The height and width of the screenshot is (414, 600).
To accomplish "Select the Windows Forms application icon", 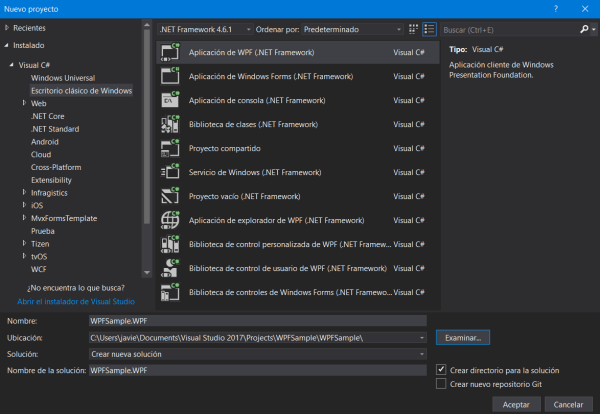I will (x=169, y=76).
